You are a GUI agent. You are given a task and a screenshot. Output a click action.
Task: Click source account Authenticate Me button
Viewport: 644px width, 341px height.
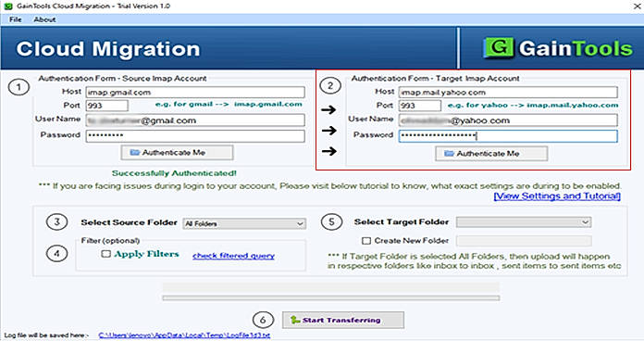(177, 153)
